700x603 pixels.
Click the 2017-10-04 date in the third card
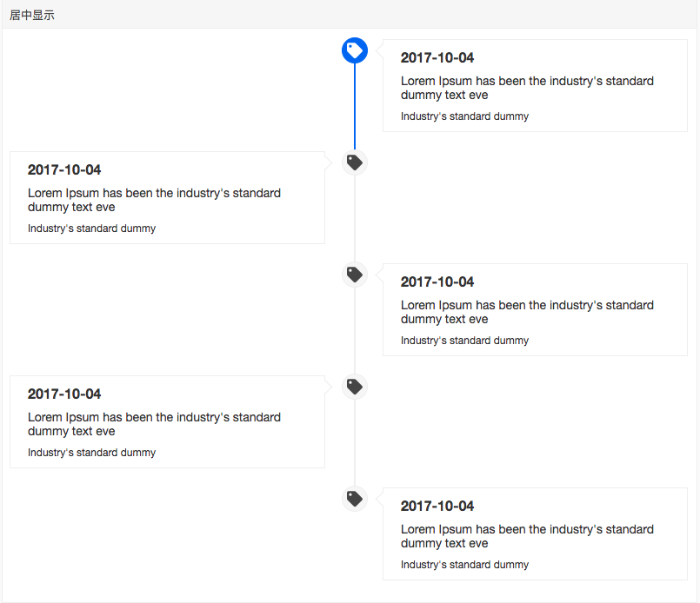(437, 282)
